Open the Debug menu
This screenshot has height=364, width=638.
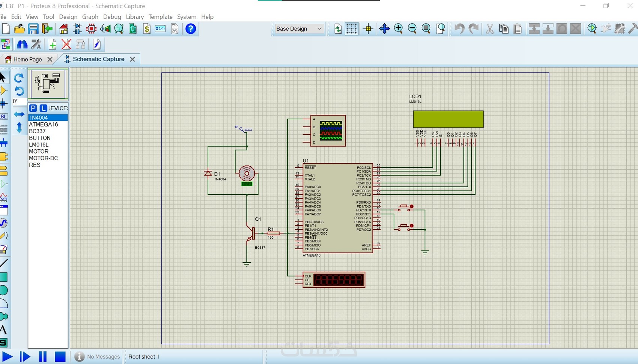[x=112, y=17]
